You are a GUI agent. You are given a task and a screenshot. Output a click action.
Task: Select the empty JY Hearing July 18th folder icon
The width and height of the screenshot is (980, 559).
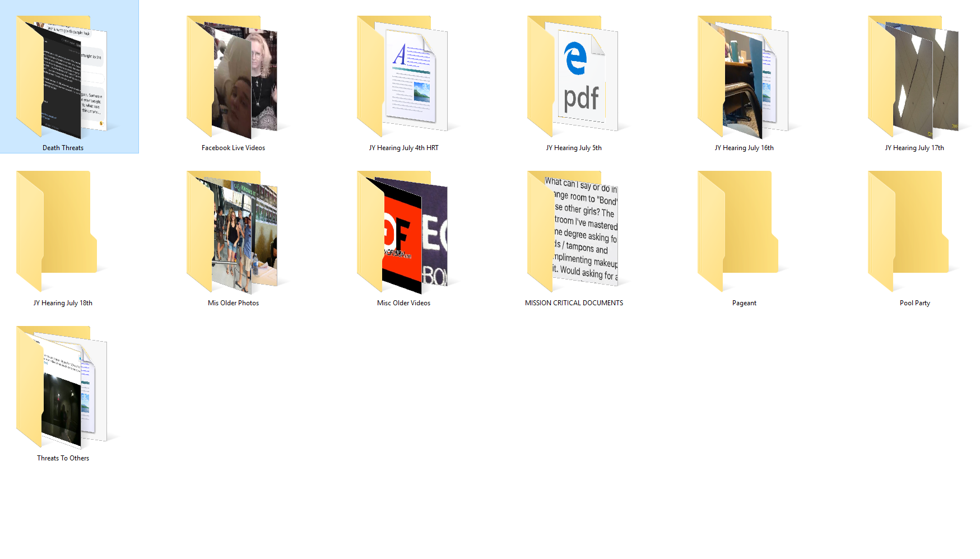[57, 231]
